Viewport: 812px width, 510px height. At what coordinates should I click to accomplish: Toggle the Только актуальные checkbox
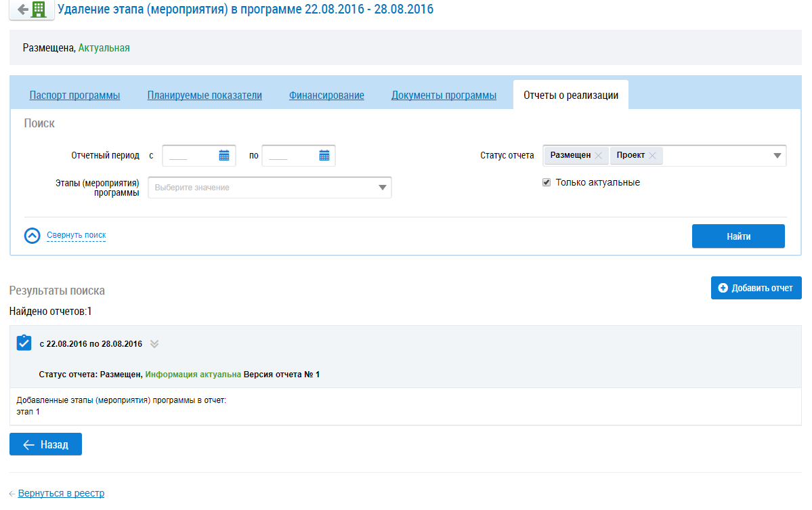tap(547, 183)
